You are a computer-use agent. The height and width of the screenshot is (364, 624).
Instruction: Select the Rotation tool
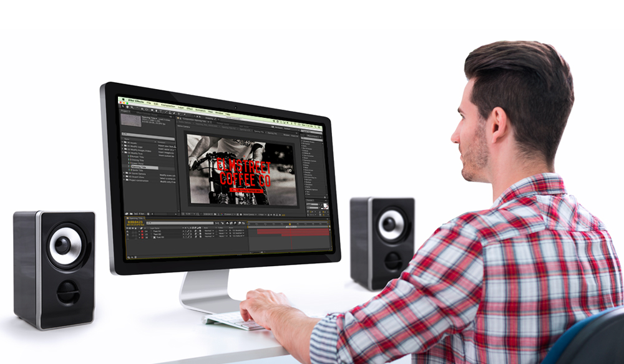point(137,108)
